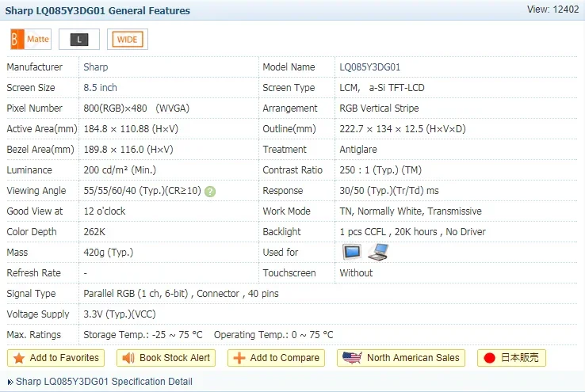
Task: Click the Refresh Rate row label
Action: pos(33,272)
